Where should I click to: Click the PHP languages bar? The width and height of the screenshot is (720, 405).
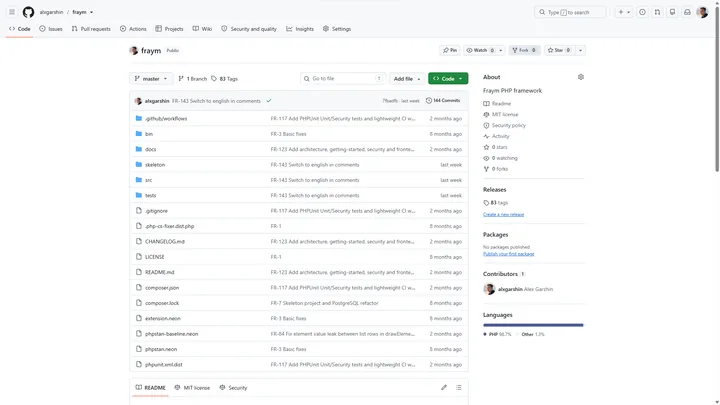532,325
